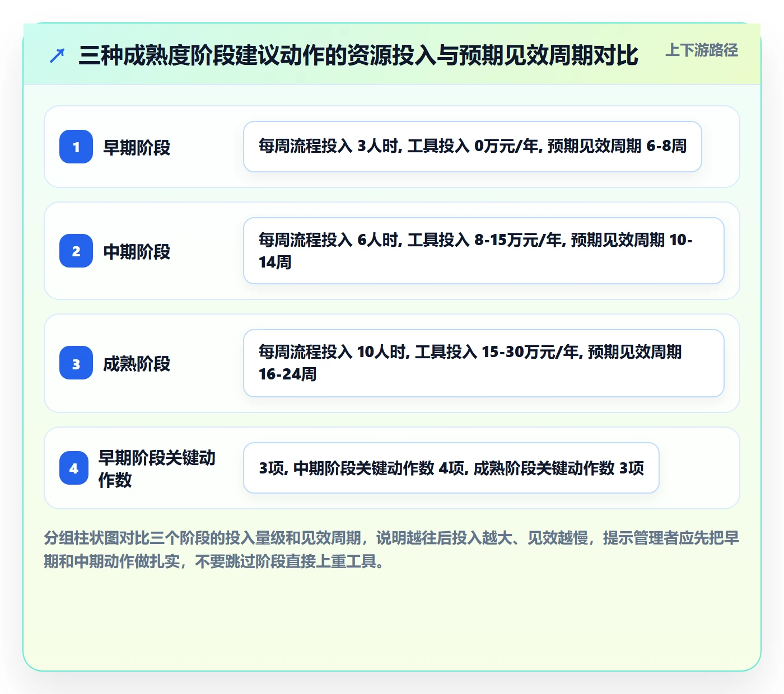Screen dimensions: 784x694
Task: Open the detail box with 中期阶段关键动作数 4项
Action: [x=451, y=468]
